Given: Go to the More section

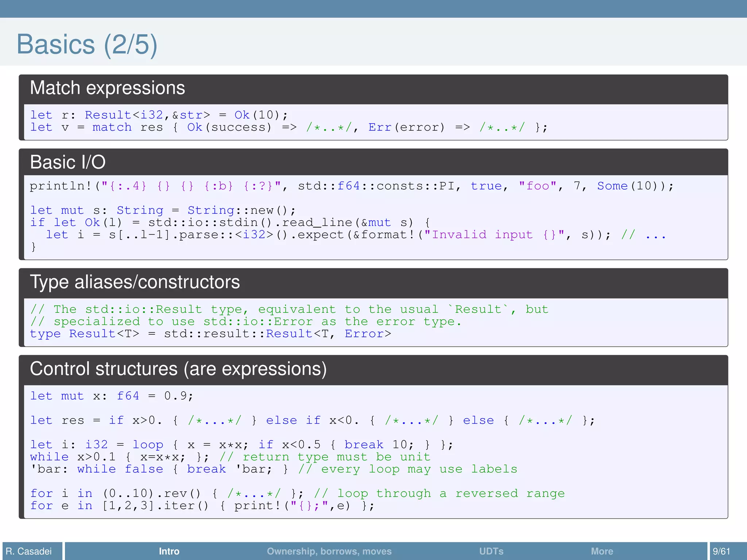Looking at the screenshot, I should click(x=602, y=551).
